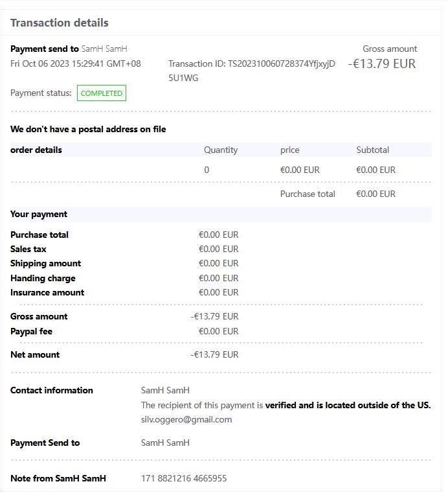
Task: Click the Transaction details heading
Action: pos(60,23)
